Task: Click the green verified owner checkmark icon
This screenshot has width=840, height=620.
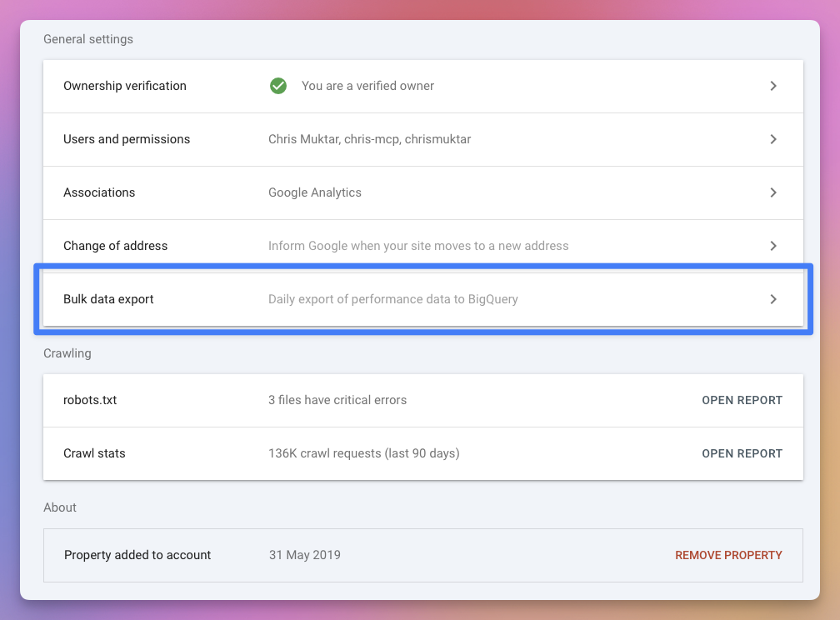Action: [278, 86]
